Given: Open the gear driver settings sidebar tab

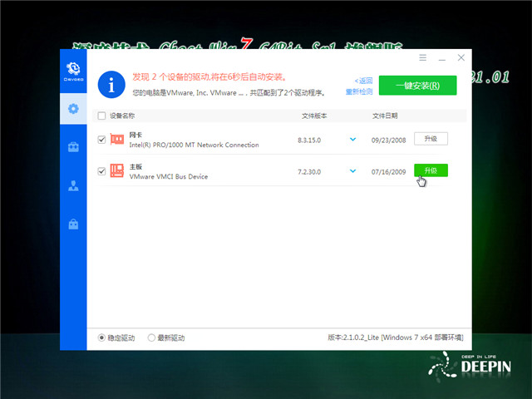Looking at the screenshot, I should (x=73, y=109).
